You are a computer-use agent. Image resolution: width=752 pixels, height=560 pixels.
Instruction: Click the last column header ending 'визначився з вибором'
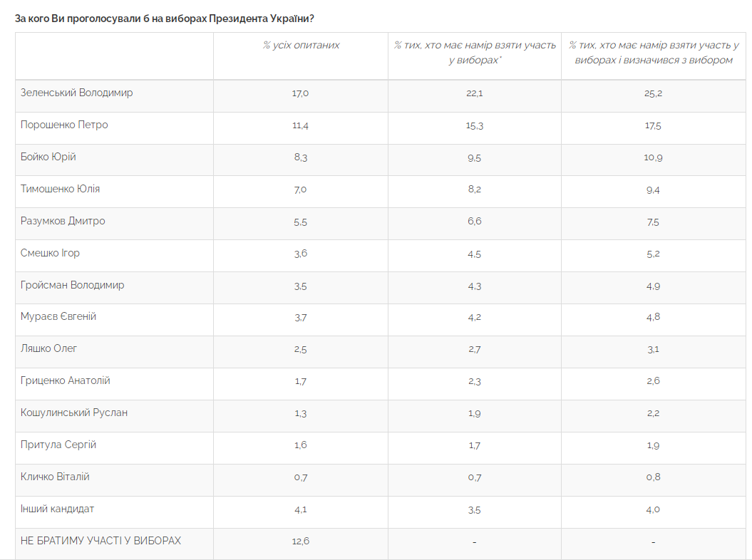click(x=654, y=53)
